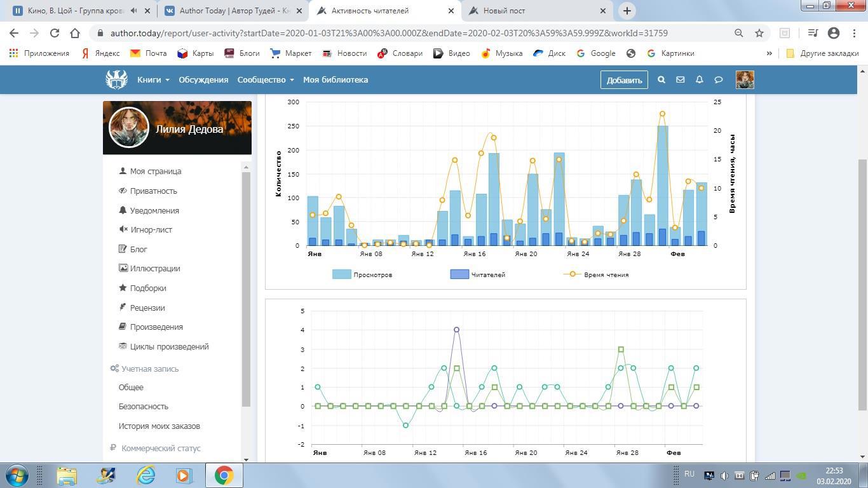Click the search magnifier icon in site header
The width and height of the screenshot is (868, 488).
click(661, 80)
